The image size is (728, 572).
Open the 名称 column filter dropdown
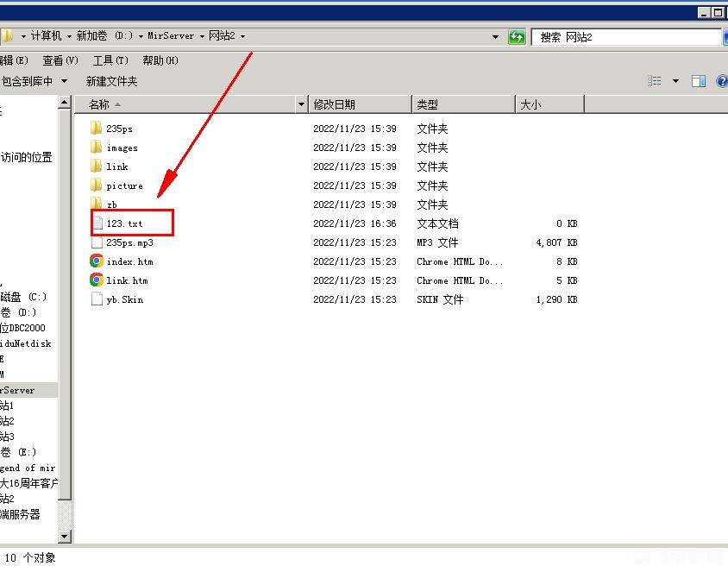click(301, 104)
